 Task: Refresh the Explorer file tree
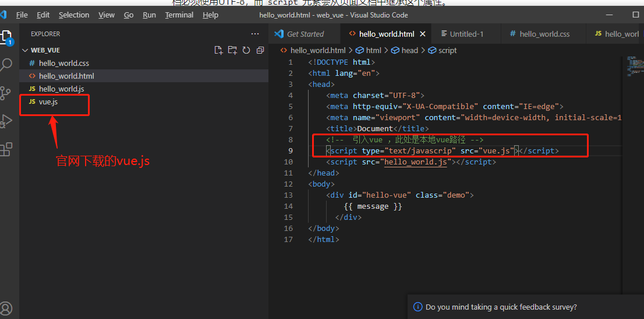[246, 50]
